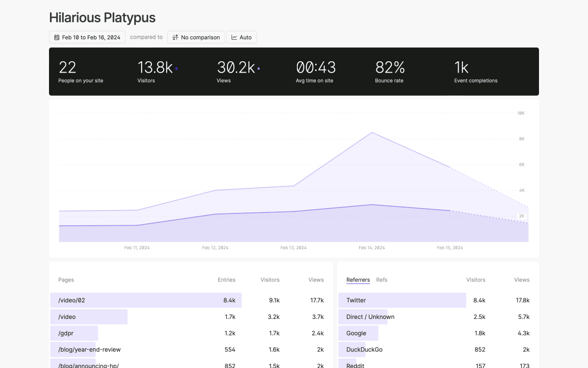This screenshot has height=368, width=588.
Task: Click the Pages table heading
Action: coord(66,280)
